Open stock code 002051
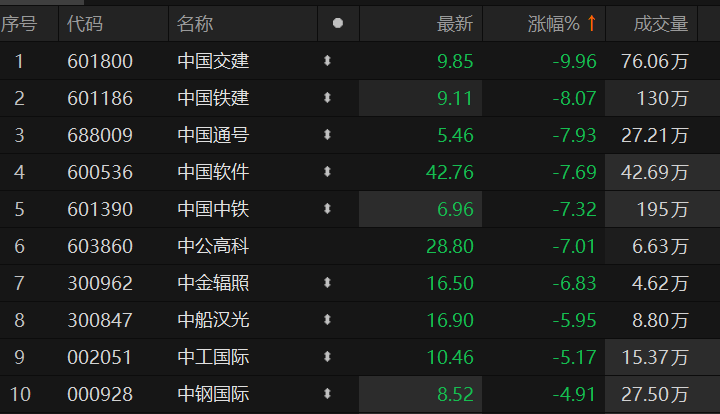Image resolution: width=720 pixels, height=414 pixels. click(99, 357)
